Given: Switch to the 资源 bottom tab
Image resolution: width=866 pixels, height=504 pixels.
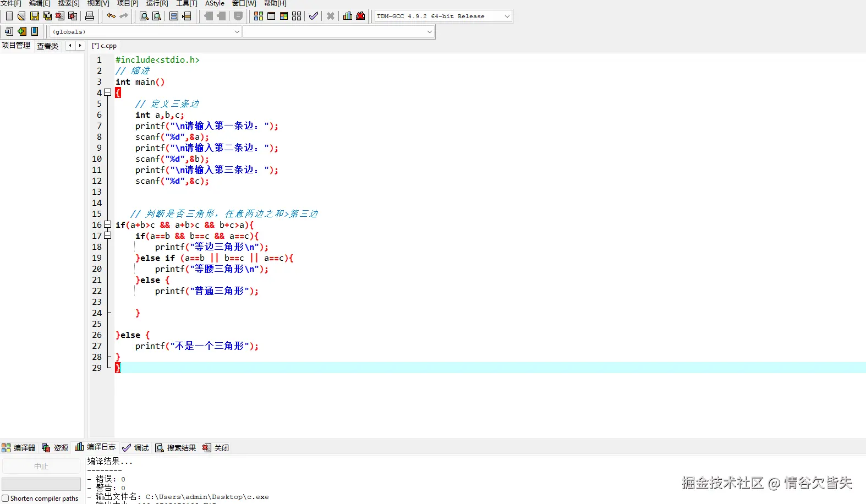Looking at the screenshot, I should point(56,448).
